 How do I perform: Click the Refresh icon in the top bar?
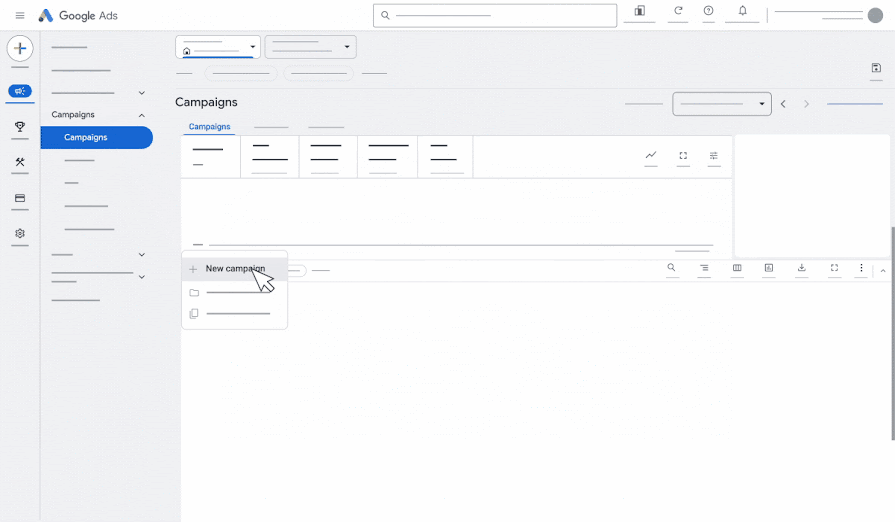click(x=678, y=10)
